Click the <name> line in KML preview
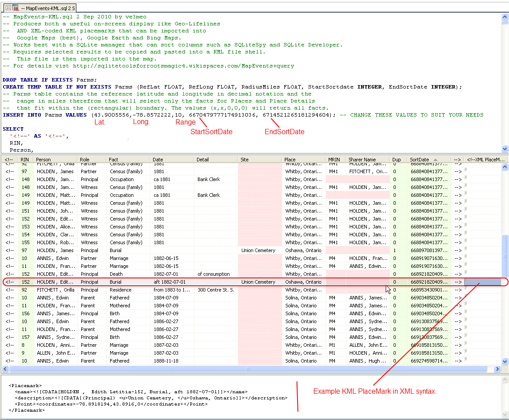The height and width of the screenshot is (420, 509). (131, 392)
